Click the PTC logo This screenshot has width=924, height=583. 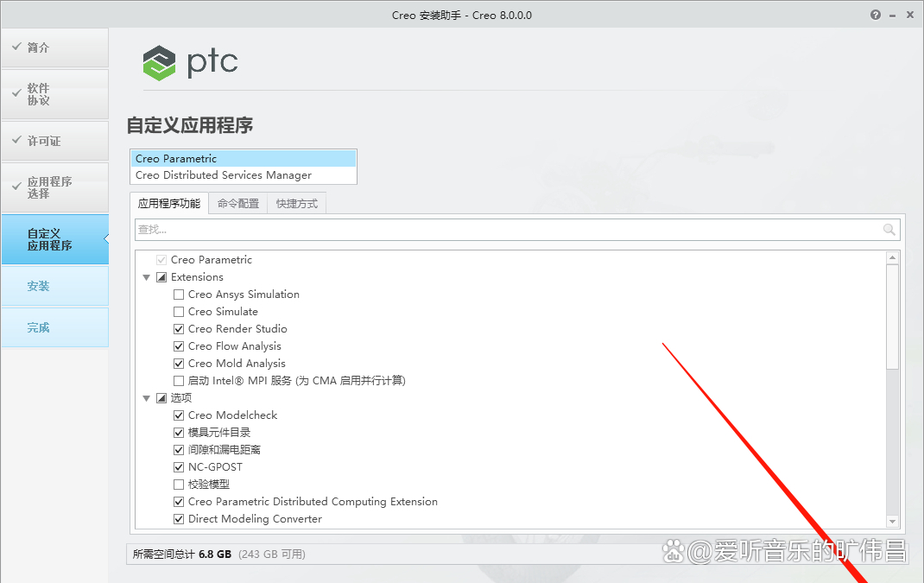point(190,62)
